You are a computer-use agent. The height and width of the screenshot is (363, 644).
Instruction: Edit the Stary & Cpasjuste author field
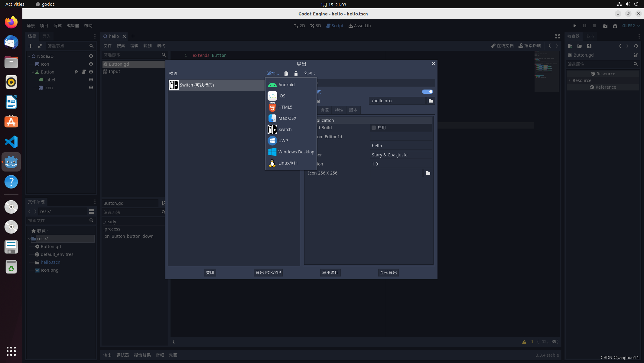[401, 155]
